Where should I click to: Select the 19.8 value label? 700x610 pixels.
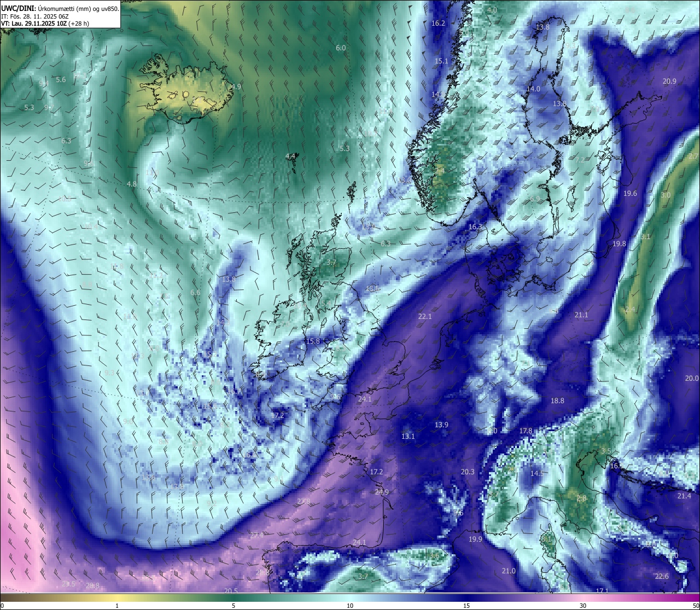619,243
